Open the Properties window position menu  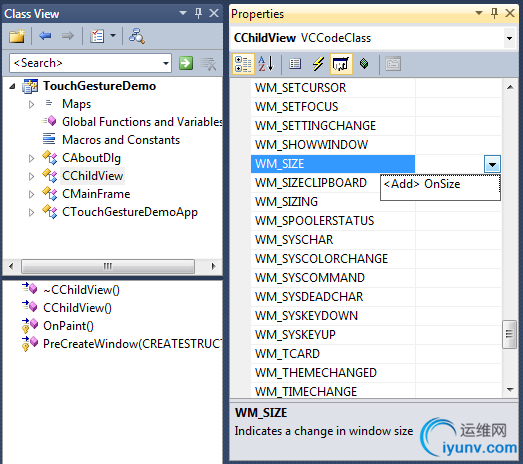click(479, 13)
